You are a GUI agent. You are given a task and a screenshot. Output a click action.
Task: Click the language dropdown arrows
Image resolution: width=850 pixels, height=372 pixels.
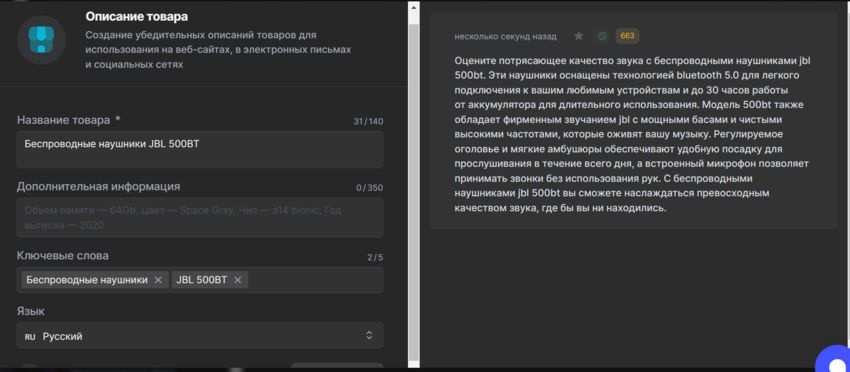tap(369, 335)
